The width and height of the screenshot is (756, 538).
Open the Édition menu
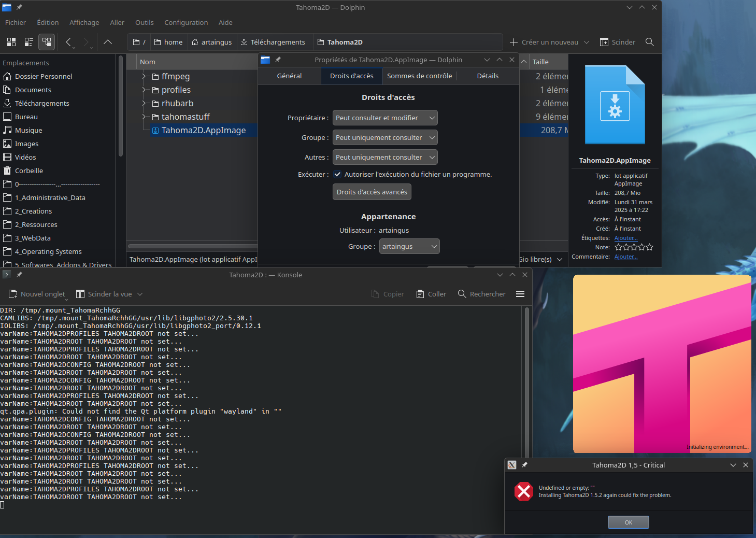(48, 22)
